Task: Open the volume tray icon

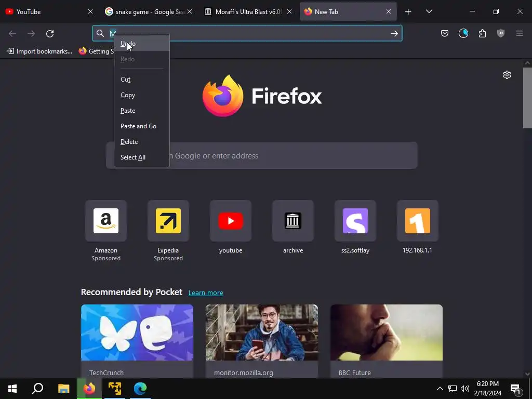Action: 464,389
